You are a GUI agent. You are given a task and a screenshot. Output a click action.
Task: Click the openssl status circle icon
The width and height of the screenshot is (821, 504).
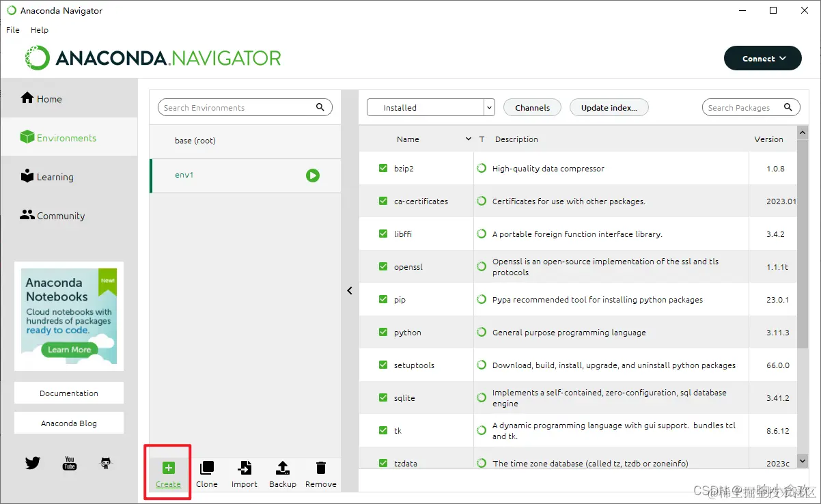[482, 266]
